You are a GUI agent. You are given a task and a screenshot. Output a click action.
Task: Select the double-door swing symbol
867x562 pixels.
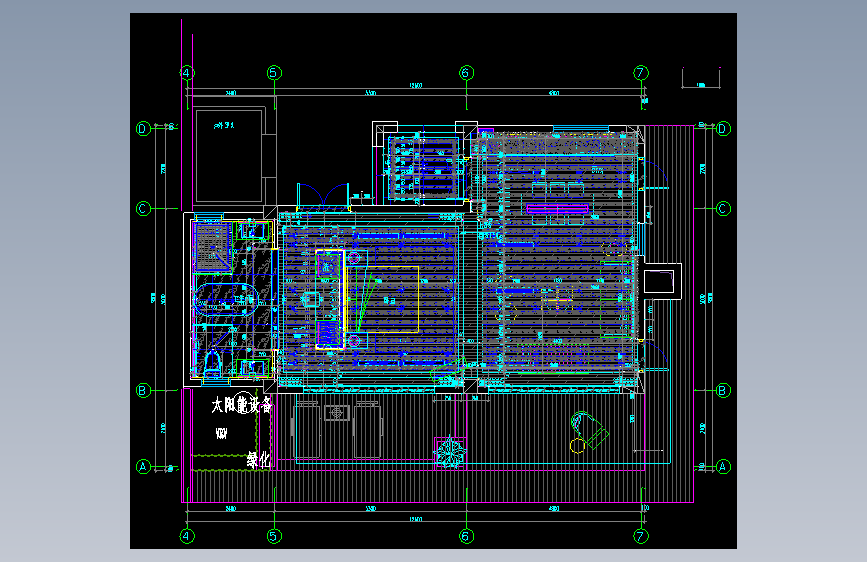(323, 195)
